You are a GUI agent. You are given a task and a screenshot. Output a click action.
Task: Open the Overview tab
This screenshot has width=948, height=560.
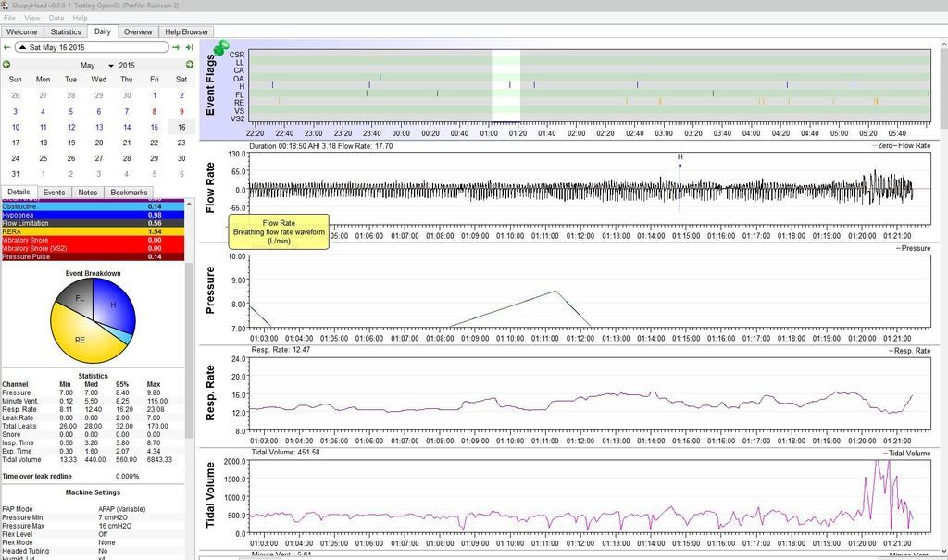[x=138, y=31]
